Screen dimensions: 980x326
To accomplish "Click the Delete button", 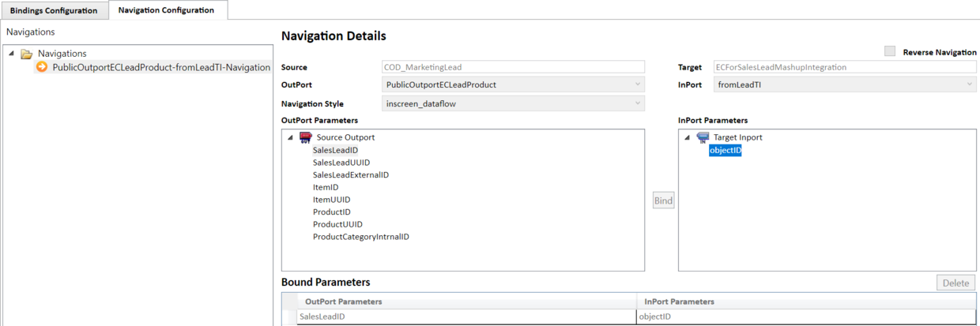I will [x=955, y=283].
